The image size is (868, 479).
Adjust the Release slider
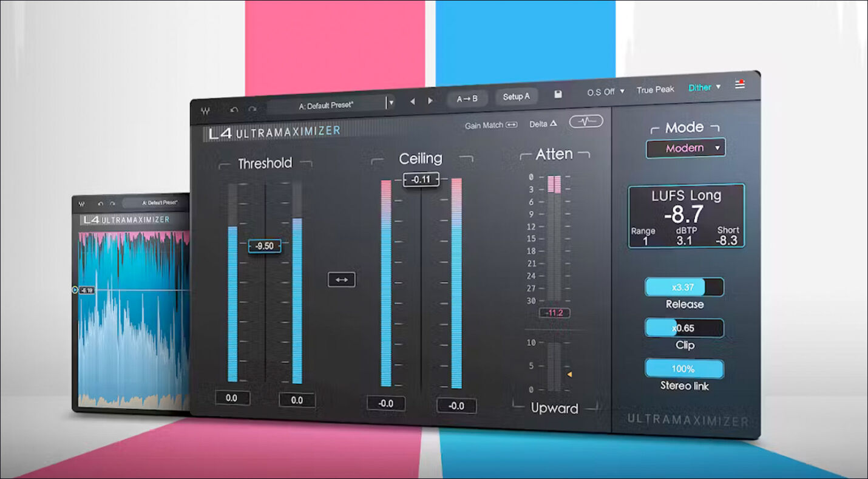point(684,287)
